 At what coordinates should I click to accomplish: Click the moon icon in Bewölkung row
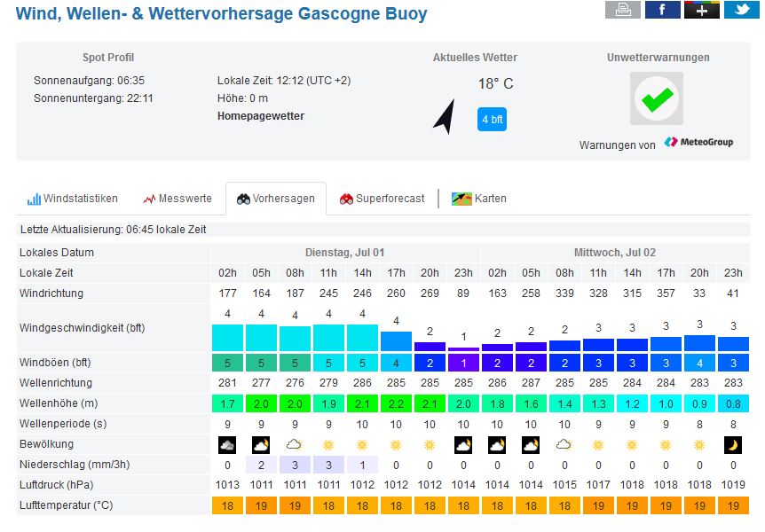pyautogui.click(x=732, y=444)
